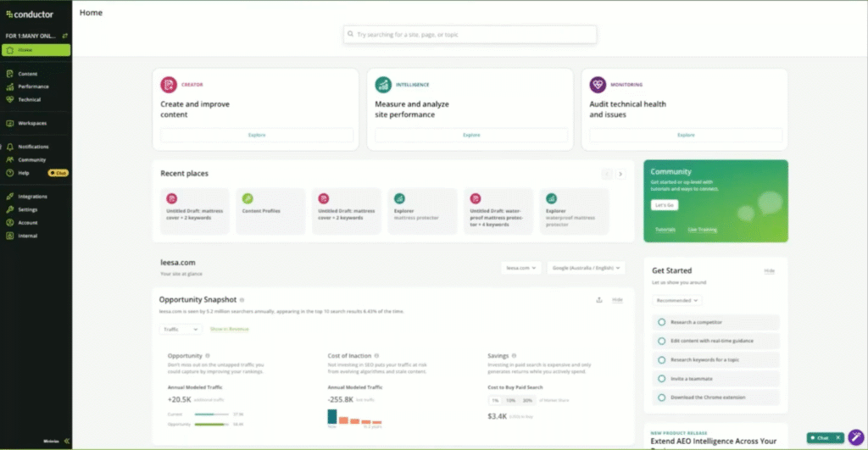Click the export icon in Opportunity Snapshot
The width and height of the screenshot is (868, 450).
599,300
